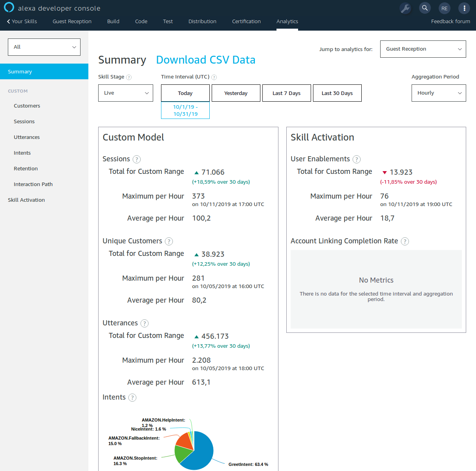Click the Time Interval help icon
The width and height of the screenshot is (476, 471).
214,77
